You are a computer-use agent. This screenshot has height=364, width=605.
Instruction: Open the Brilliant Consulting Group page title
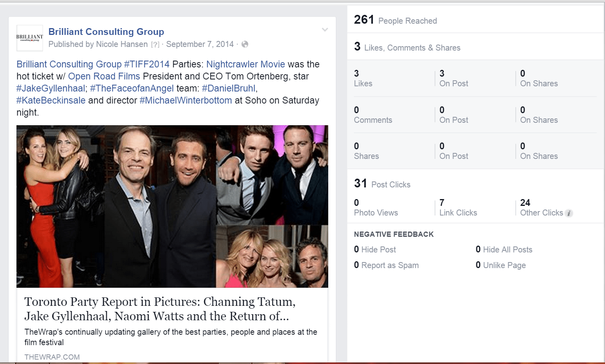(106, 32)
